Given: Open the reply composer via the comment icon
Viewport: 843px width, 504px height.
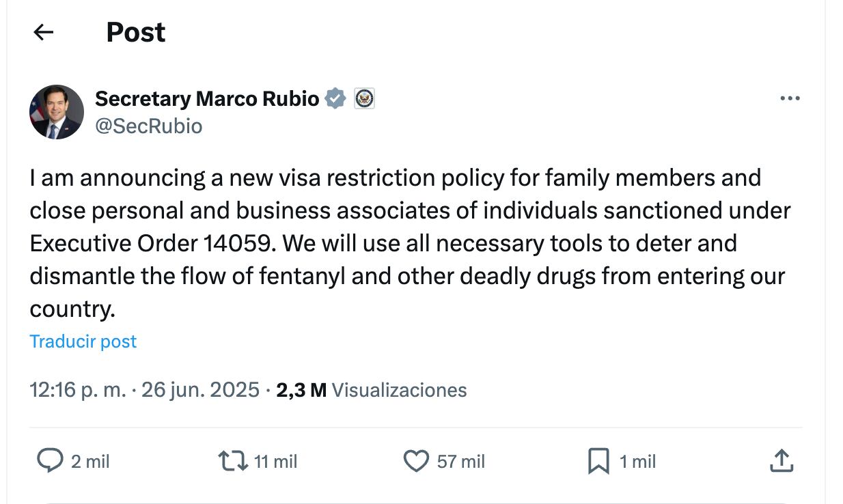Looking at the screenshot, I should coord(51,462).
